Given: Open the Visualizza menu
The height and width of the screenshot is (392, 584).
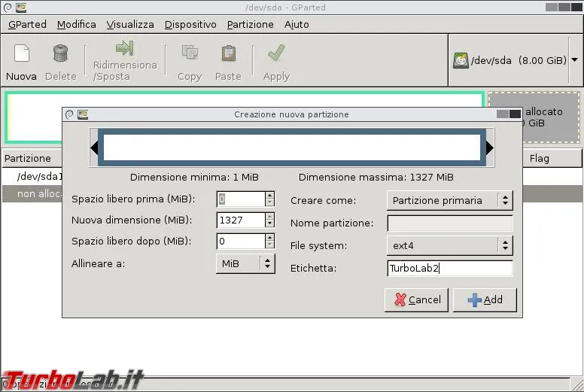Looking at the screenshot, I should [x=130, y=25].
